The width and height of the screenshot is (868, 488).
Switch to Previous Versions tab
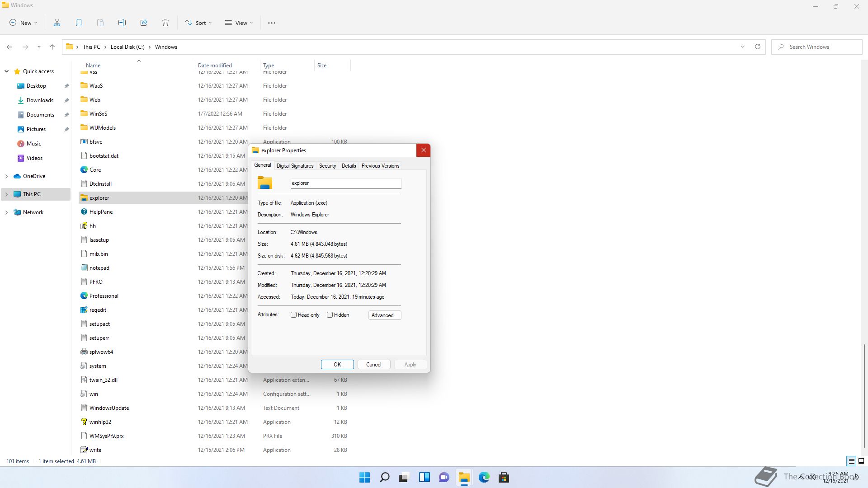pyautogui.click(x=380, y=166)
